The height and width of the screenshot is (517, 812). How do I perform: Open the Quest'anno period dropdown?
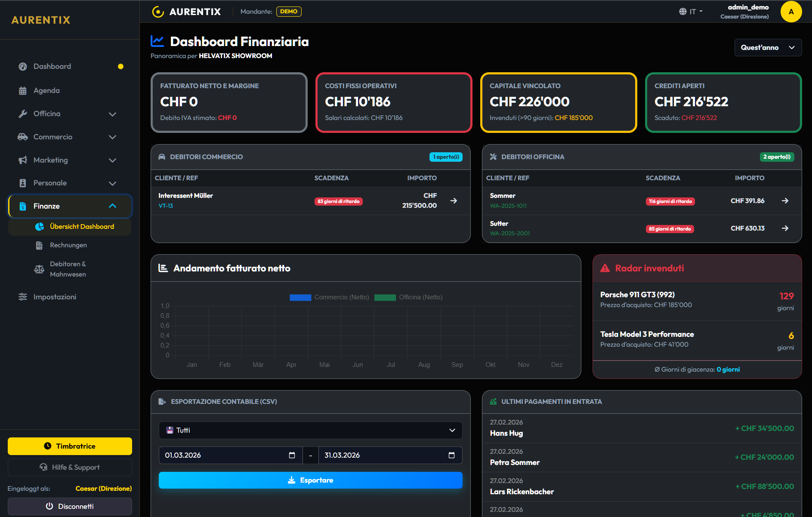point(768,48)
